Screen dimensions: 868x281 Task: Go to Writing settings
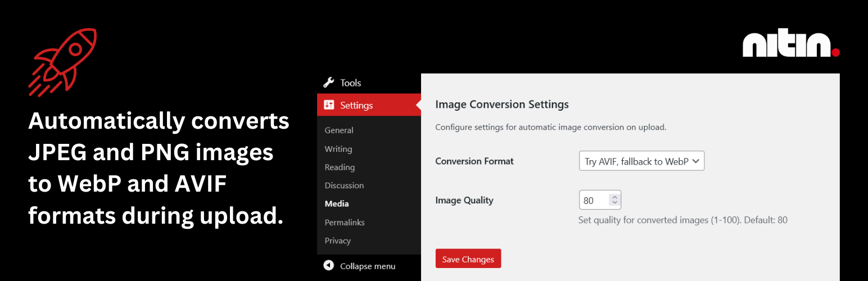pyautogui.click(x=338, y=149)
